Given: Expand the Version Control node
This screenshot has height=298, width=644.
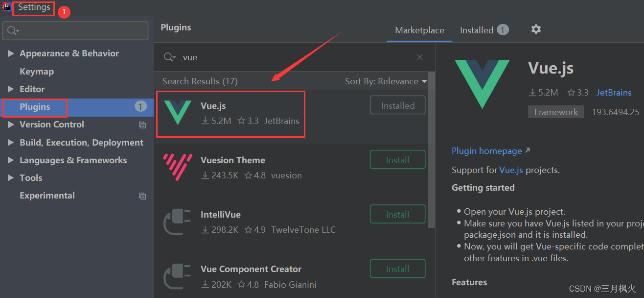Looking at the screenshot, I should (x=11, y=124).
